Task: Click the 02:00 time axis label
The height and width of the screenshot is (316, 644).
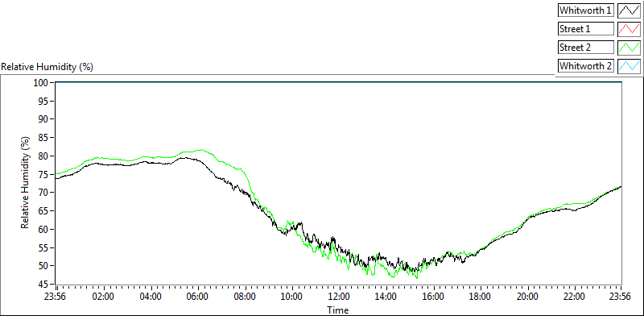Action: point(104,297)
